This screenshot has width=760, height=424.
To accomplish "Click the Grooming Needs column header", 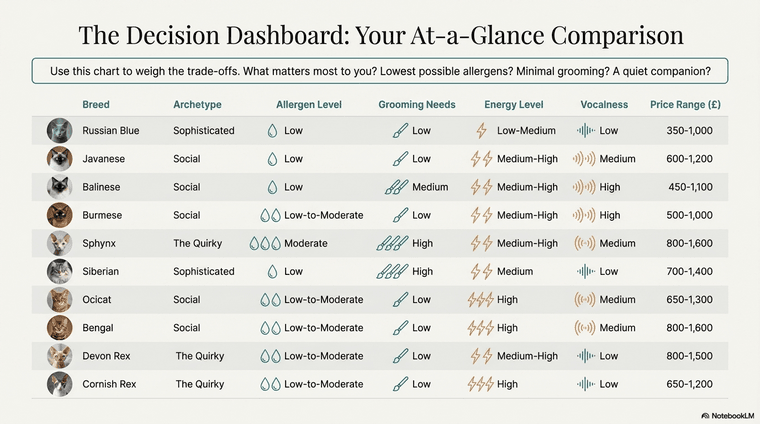I will pyautogui.click(x=417, y=104).
